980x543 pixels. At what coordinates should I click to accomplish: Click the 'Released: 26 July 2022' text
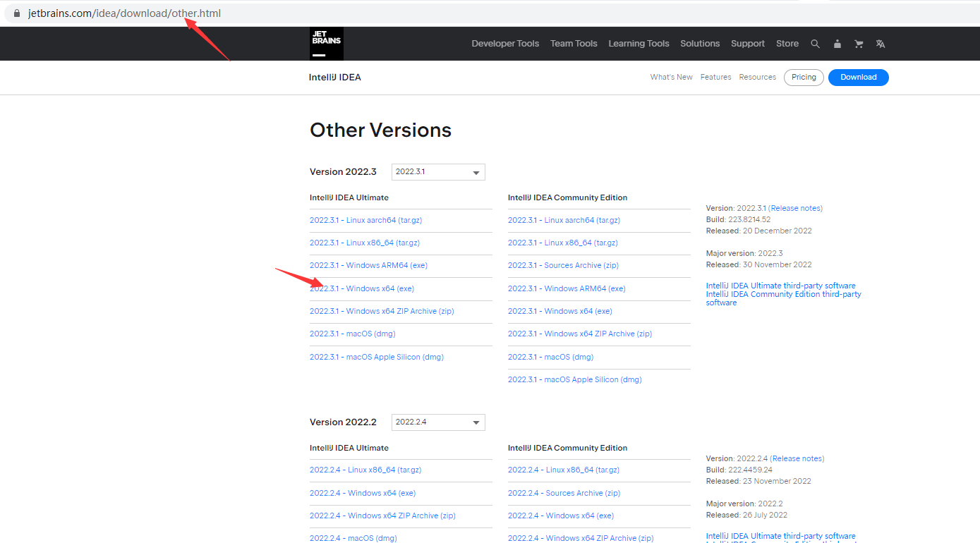pos(746,515)
